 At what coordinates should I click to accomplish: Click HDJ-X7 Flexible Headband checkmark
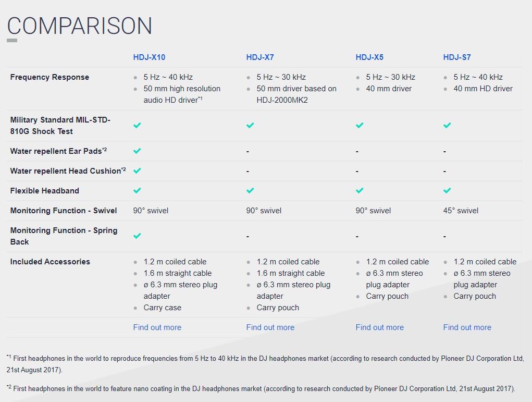250,190
